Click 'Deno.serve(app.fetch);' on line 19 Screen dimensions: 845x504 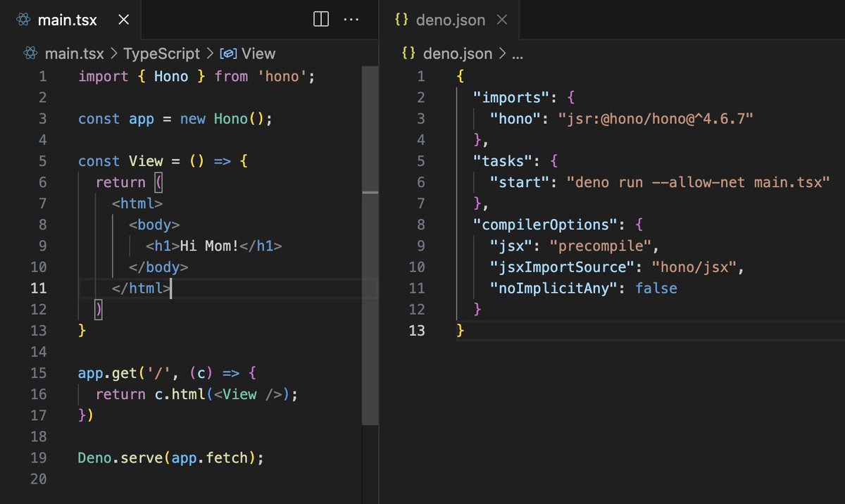pyautogui.click(x=171, y=458)
